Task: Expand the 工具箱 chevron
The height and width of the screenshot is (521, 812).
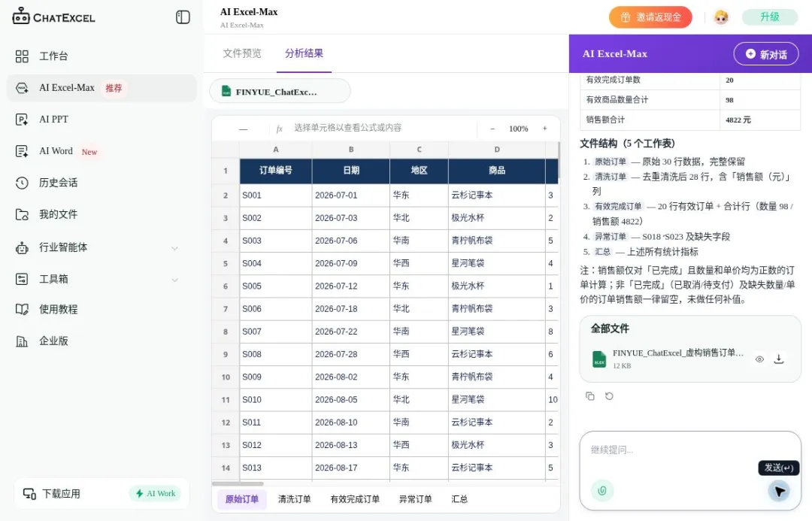Action: click(174, 280)
